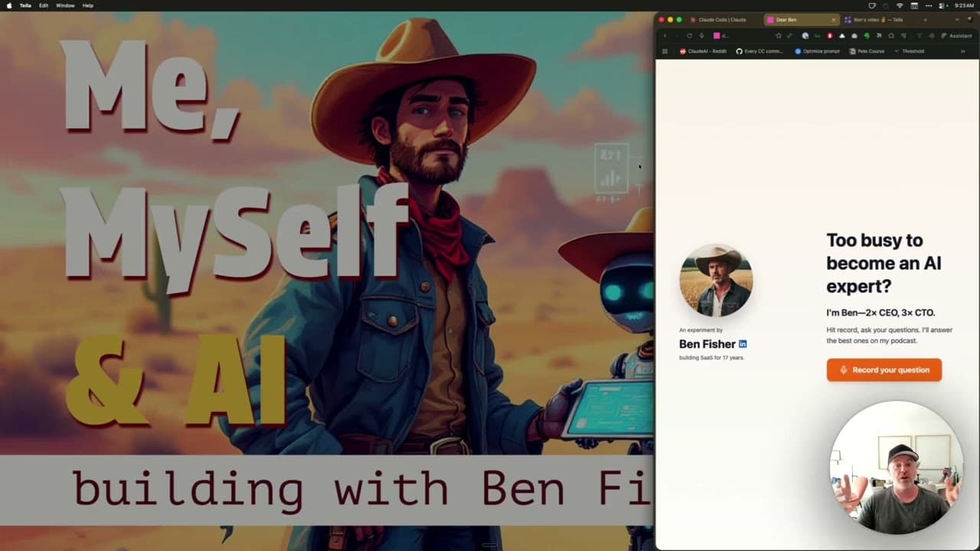Image resolution: width=980 pixels, height=551 pixels.
Task: Open the Every CC comm... GitHub bookmark
Action: [759, 51]
